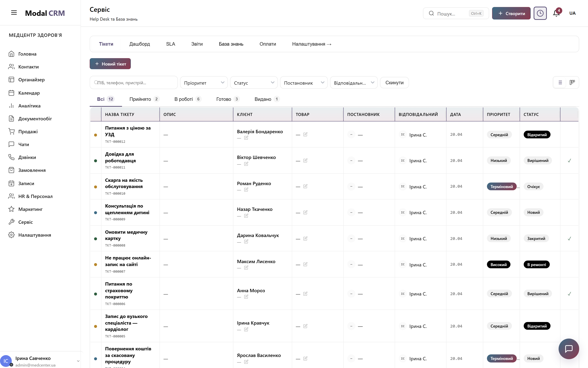The image size is (588, 368).
Task: Expand the Відповідальний filter dropdown
Action: [354, 83]
